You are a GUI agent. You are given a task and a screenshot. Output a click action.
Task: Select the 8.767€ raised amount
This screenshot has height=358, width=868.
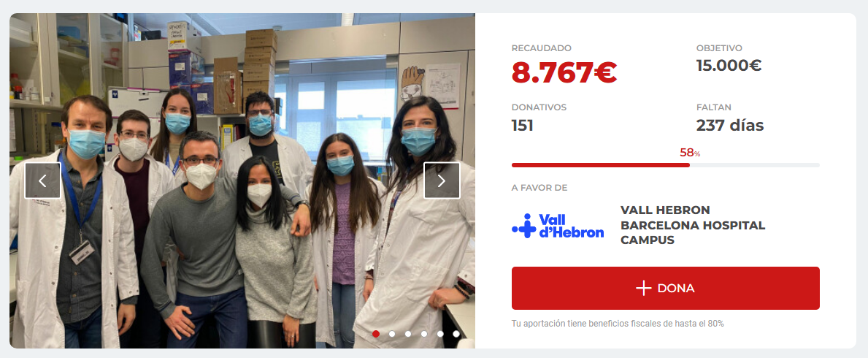pos(564,72)
